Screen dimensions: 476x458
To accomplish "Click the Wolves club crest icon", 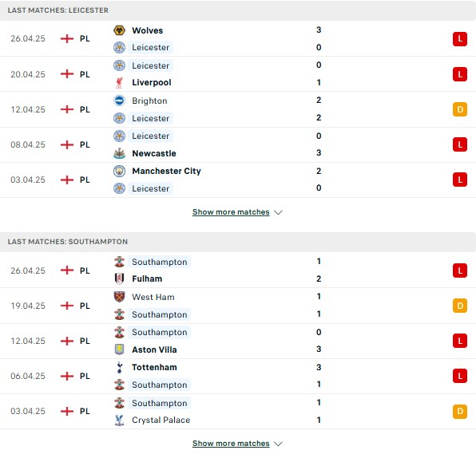I will click(119, 30).
